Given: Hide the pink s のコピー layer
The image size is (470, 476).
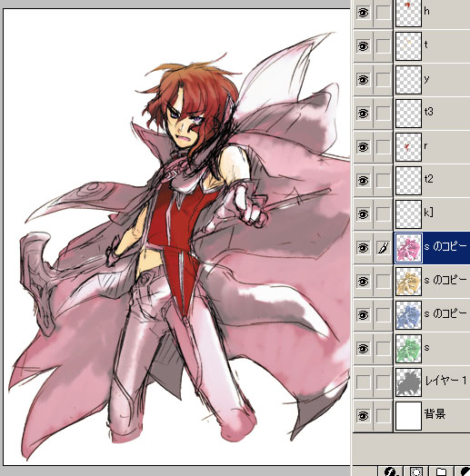Looking at the screenshot, I should (363, 248).
